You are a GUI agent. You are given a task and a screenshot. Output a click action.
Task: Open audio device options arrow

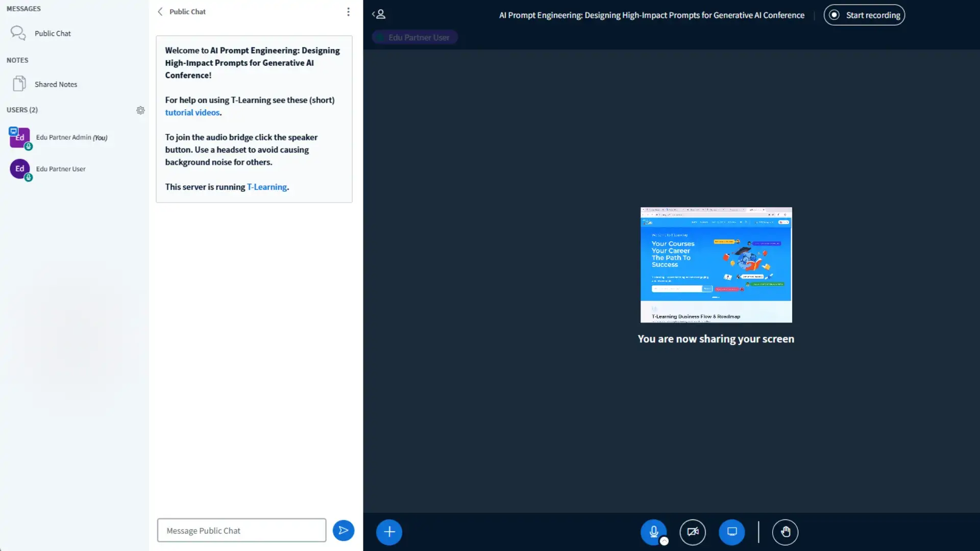click(x=664, y=541)
